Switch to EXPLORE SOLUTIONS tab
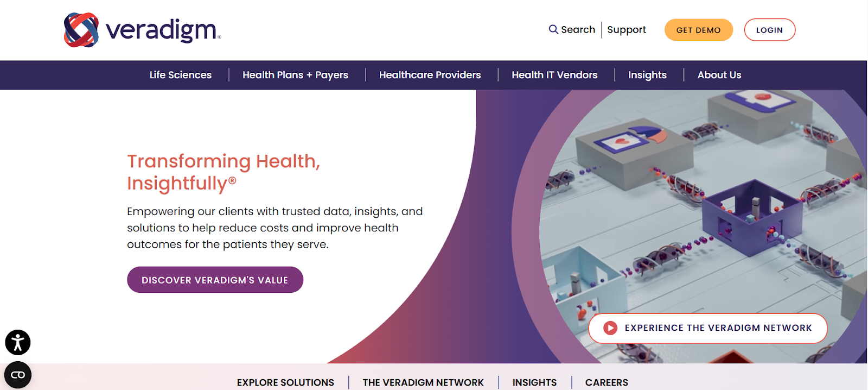The image size is (868, 390). 285,382
